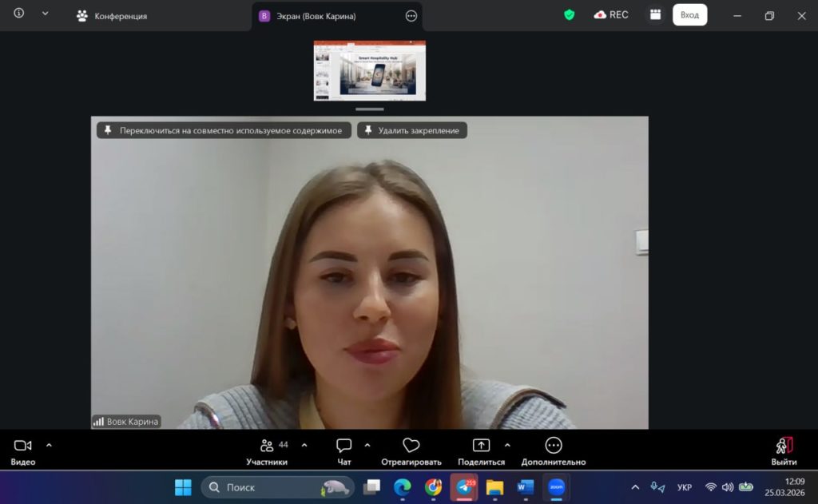This screenshot has width=818, height=504.
Task: Open the view layout icon
Action: (655, 14)
